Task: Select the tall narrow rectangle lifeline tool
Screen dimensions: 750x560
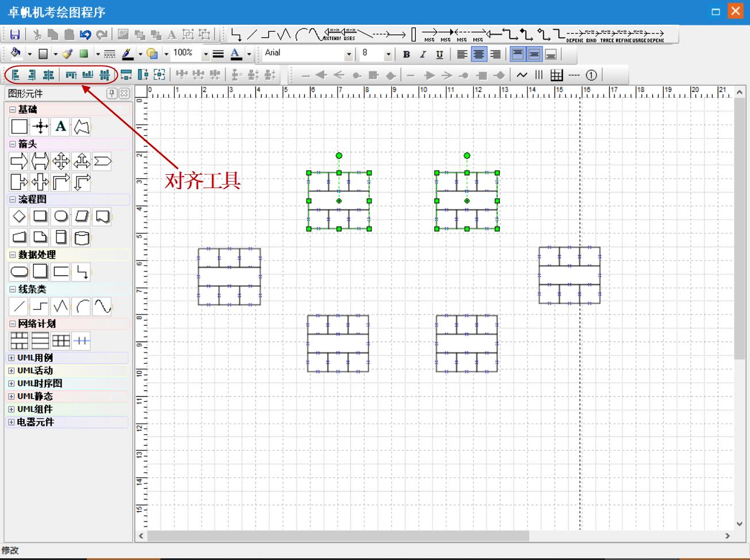Action: [x=414, y=34]
